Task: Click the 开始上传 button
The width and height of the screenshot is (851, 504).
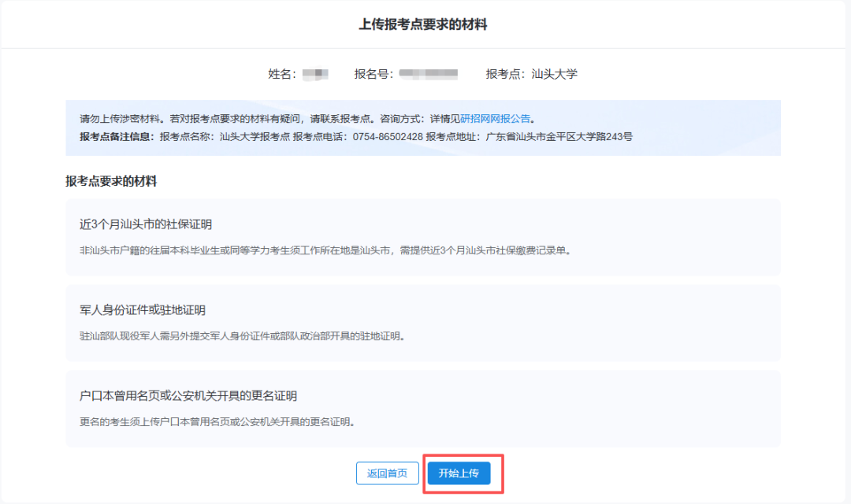Action: click(459, 473)
